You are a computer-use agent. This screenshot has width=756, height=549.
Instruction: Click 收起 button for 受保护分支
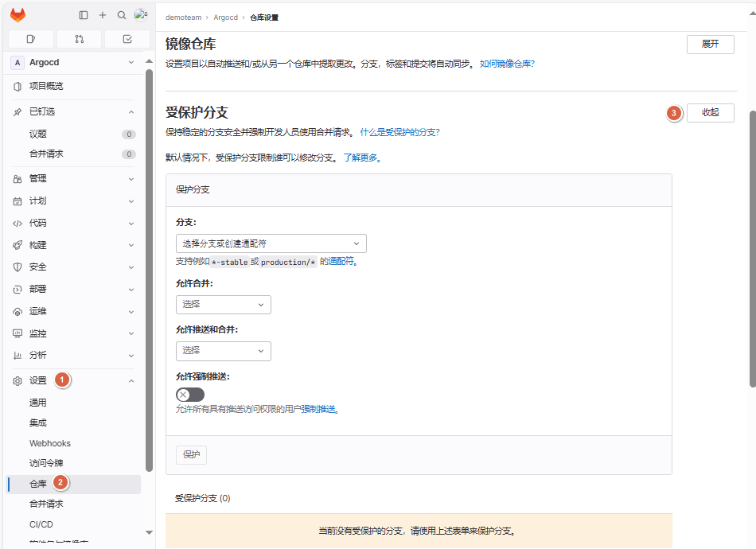[x=710, y=112]
